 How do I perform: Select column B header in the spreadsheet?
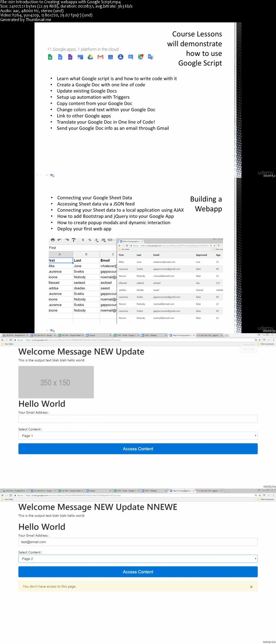(86, 254)
